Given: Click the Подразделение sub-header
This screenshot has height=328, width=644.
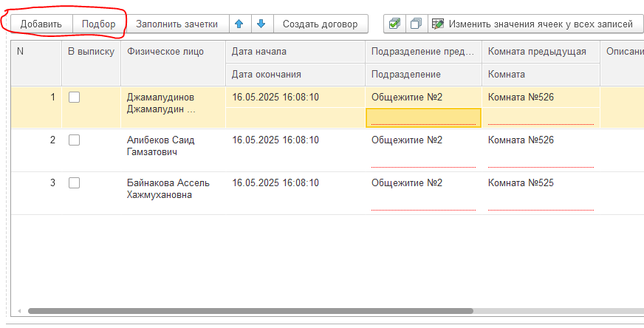Looking at the screenshot, I should (423, 75).
